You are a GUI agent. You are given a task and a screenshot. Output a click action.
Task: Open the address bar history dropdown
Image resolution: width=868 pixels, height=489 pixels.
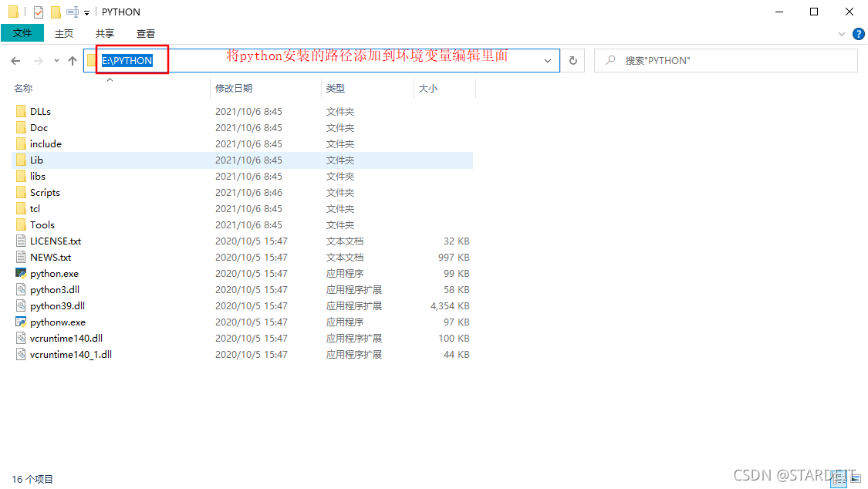click(548, 61)
